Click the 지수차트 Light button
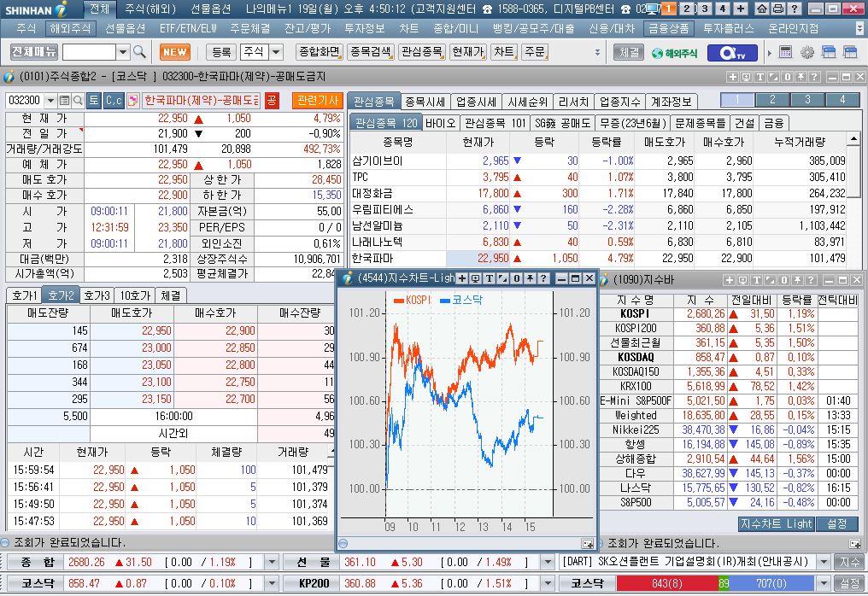The width and height of the screenshot is (868, 596). tap(777, 523)
